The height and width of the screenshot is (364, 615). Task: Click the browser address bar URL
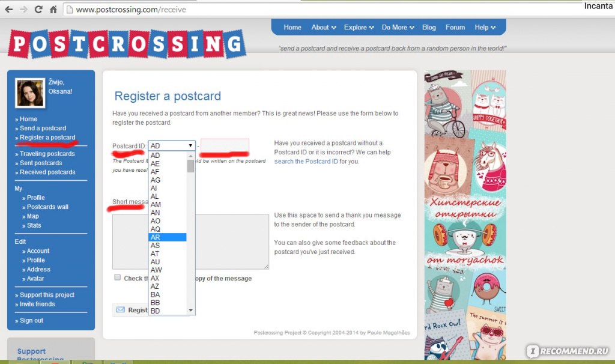point(131,10)
